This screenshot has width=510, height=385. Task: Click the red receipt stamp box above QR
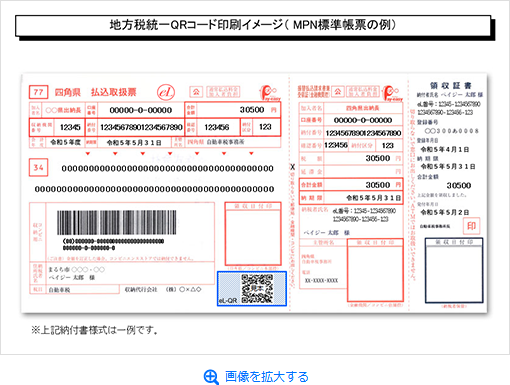click(253, 234)
